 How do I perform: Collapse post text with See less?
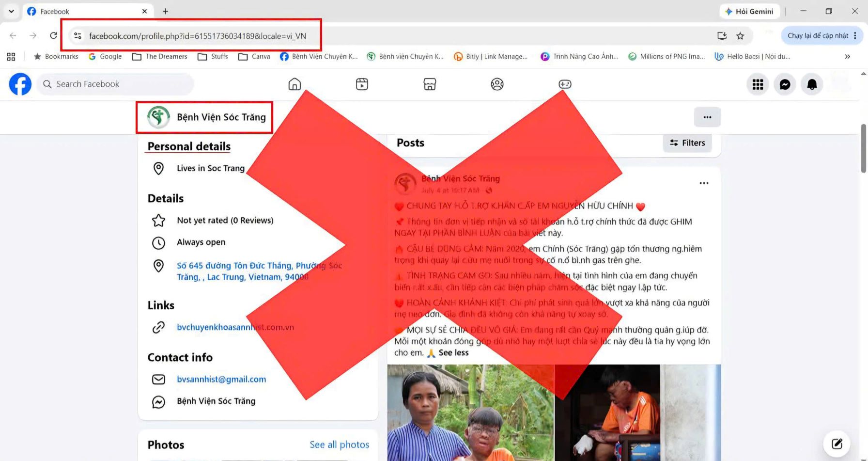click(453, 353)
